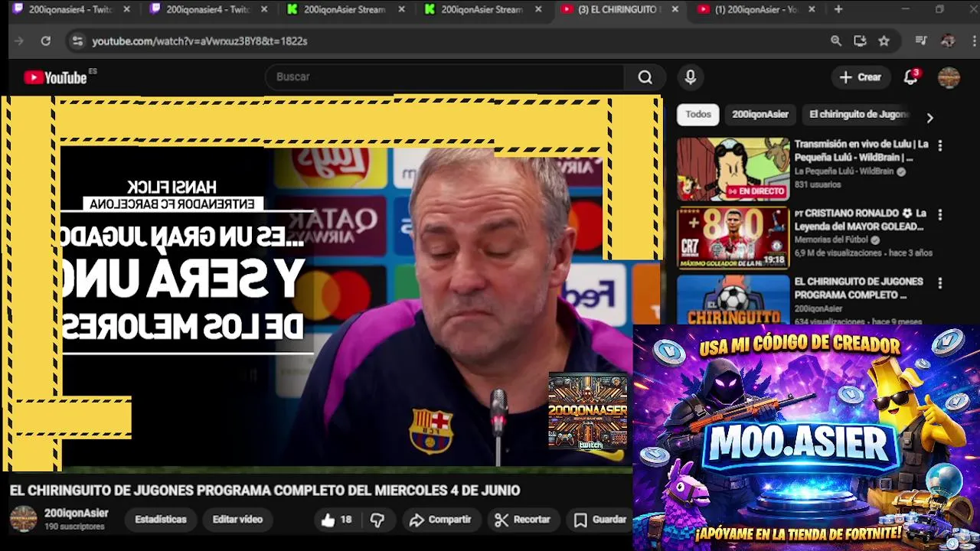Click the install app icon in address bar

pyautogui.click(x=860, y=41)
